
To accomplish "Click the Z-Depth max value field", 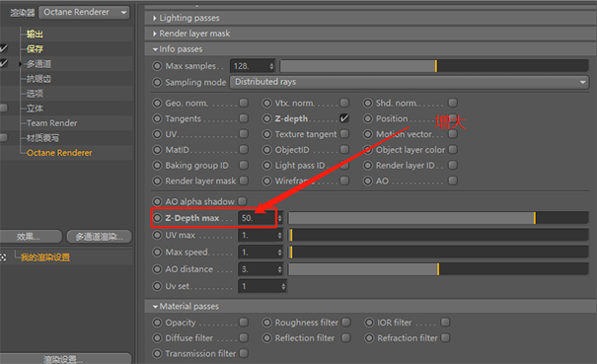I will tap(257, 218).
